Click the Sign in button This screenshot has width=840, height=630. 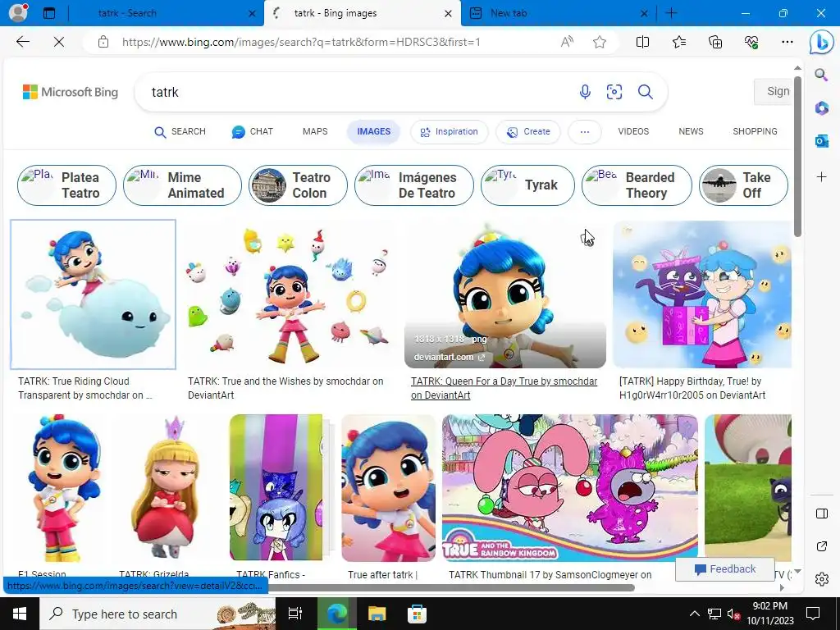coord(773,92)
